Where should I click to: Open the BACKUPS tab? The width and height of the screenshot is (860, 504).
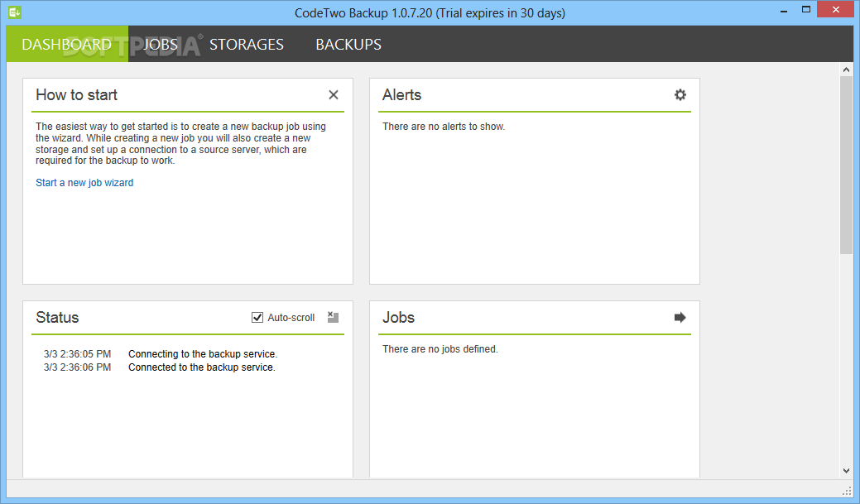(348, 44)
